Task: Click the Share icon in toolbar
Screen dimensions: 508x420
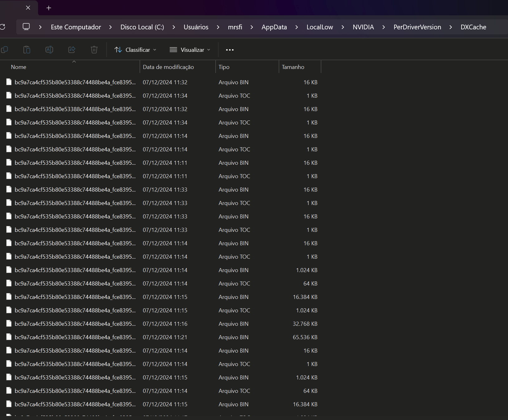Action: pyautogui.click(x=72, y=50)
